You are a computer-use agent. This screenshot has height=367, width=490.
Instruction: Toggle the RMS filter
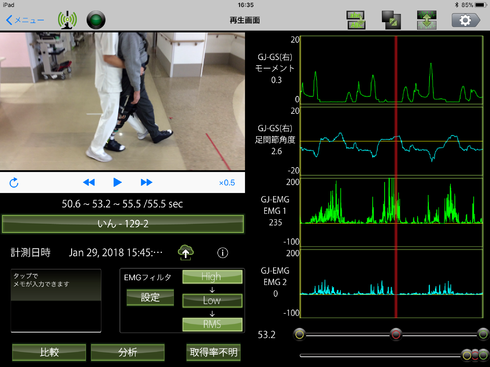pyautogui.click(x=212, y=324)
